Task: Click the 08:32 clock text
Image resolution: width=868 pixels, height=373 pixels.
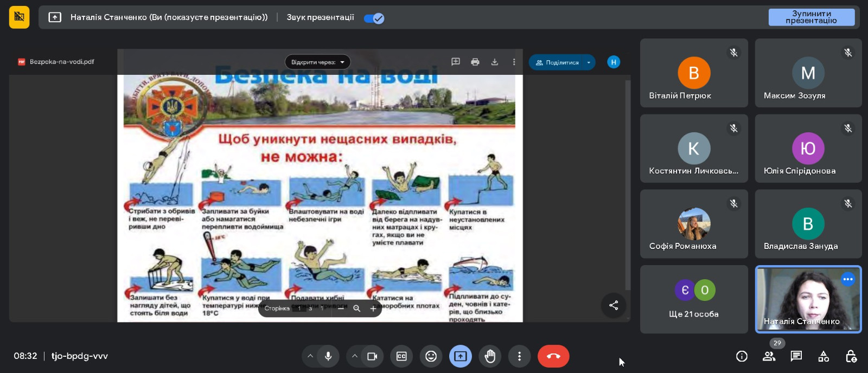Action: [x=25, y=356]
